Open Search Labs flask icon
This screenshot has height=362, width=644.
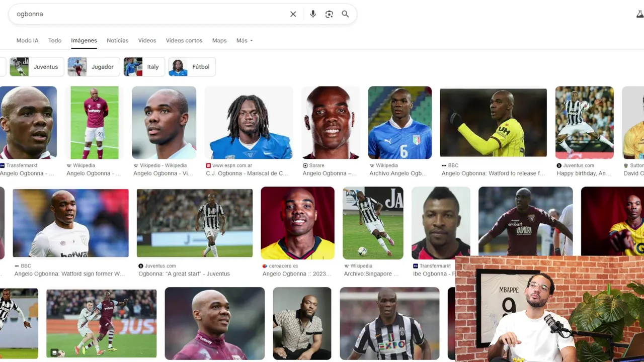(640, 14)
